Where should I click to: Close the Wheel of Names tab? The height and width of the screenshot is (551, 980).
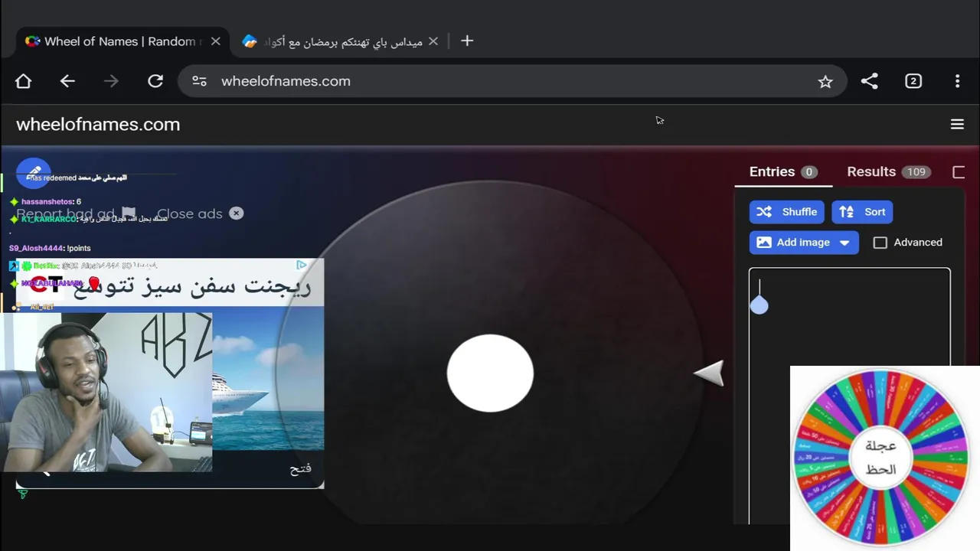pos(215,41)
